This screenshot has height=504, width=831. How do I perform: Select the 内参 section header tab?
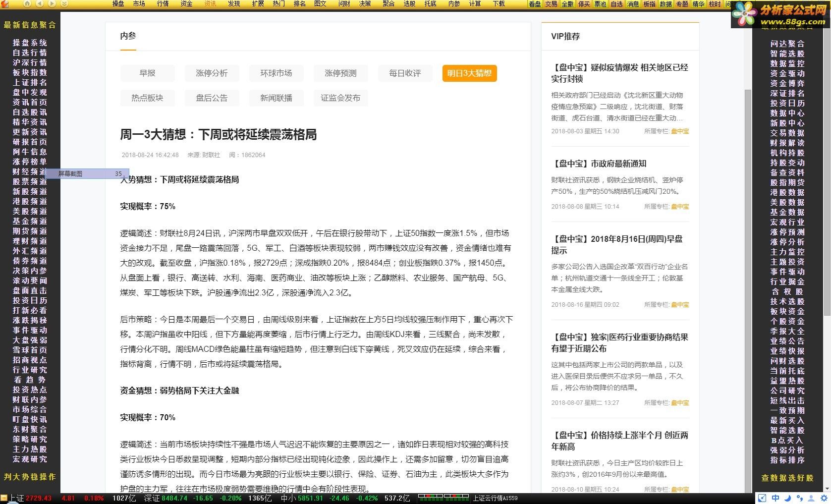coord(128,36)
